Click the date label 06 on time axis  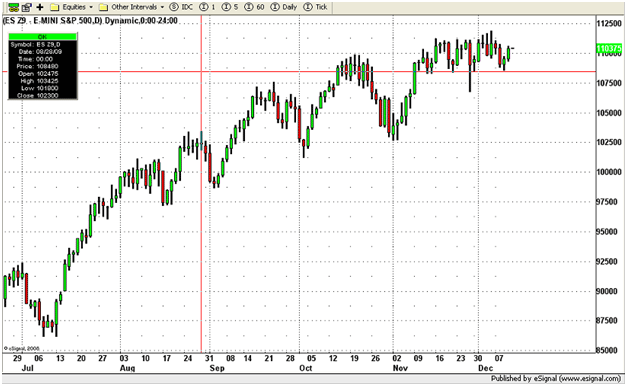38,358
